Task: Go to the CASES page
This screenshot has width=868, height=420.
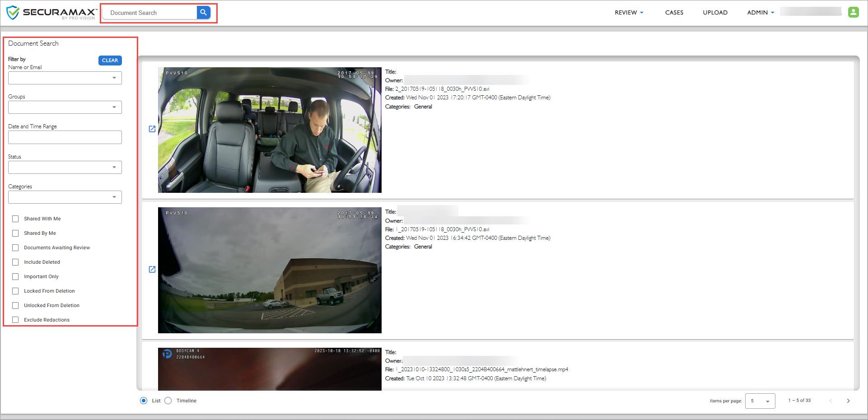Action: 674,13
